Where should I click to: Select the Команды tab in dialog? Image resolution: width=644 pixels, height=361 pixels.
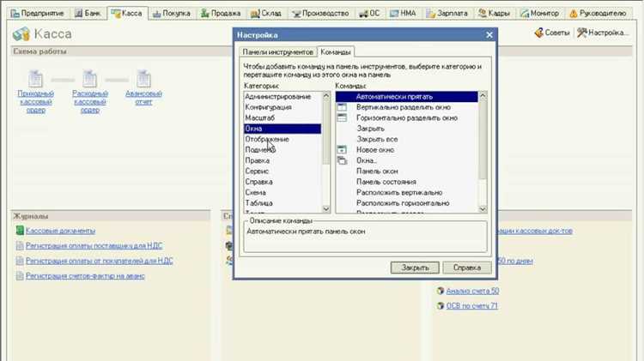(336, 52)
